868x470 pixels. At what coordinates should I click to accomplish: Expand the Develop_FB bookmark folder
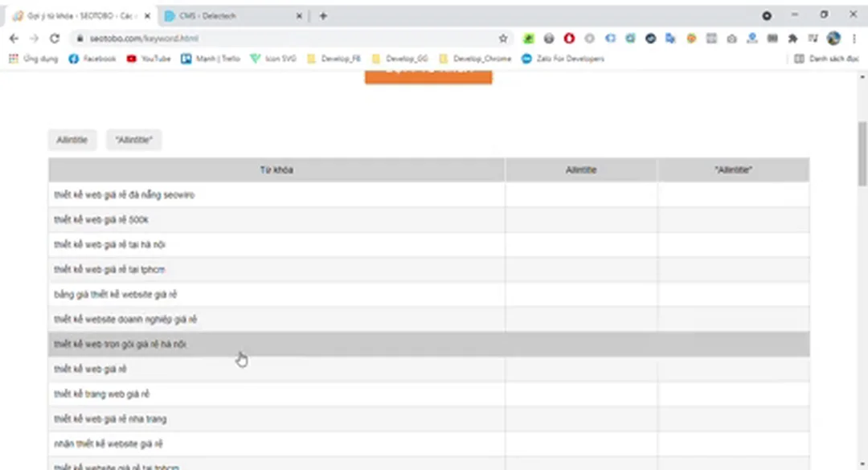(334, 59)
